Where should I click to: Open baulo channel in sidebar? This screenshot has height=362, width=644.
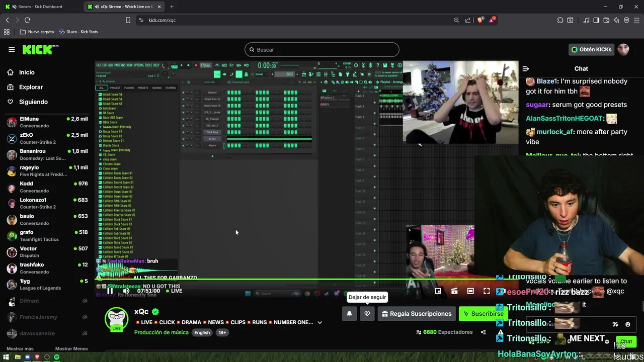[47, 219]
